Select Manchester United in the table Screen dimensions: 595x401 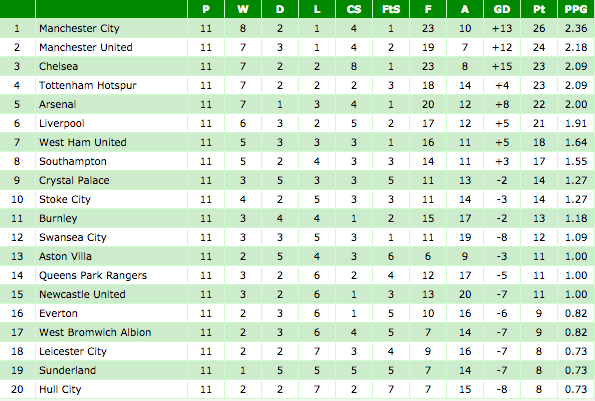click(x=86, y=47)
